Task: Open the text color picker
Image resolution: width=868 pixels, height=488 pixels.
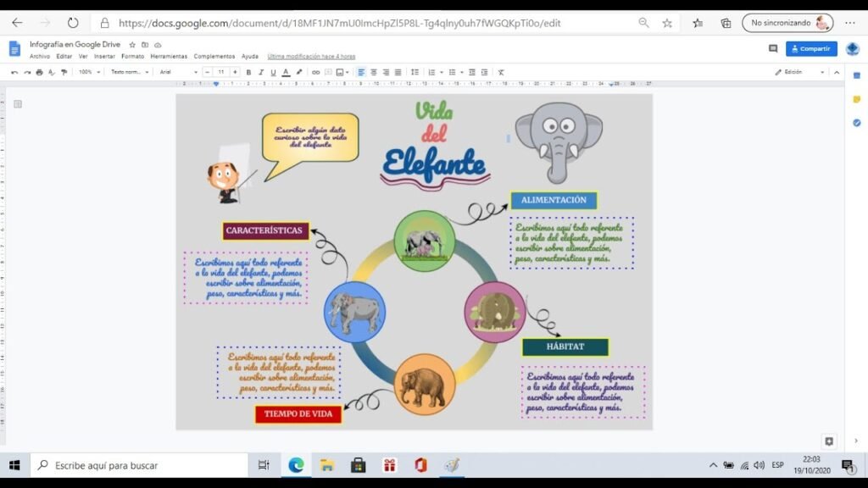Action: (286, 73)
